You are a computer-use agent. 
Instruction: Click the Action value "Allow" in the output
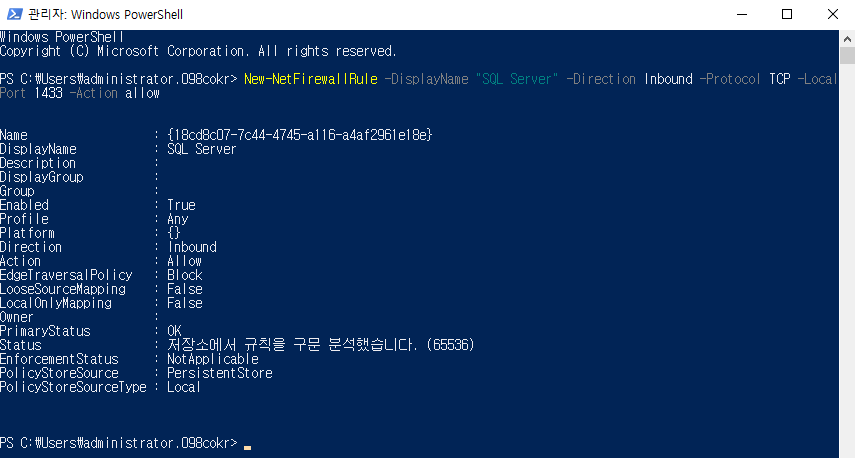184,261
